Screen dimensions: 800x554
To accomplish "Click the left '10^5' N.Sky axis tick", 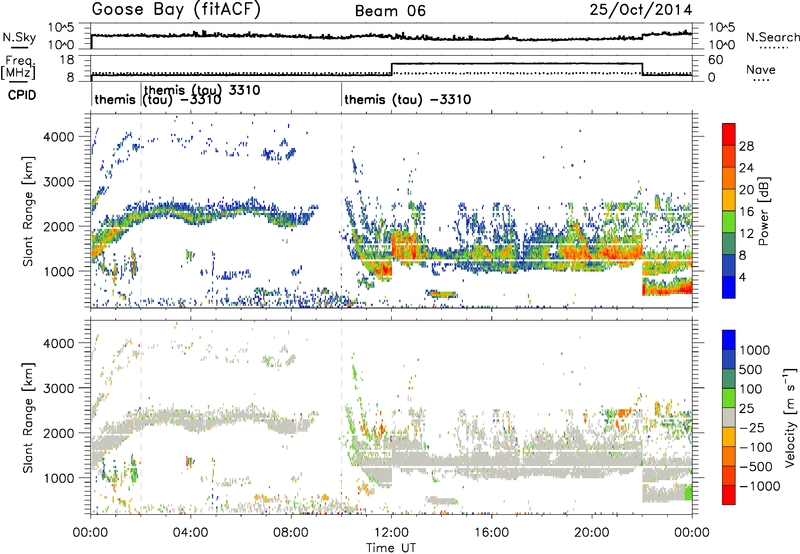I will pos(61,28).
